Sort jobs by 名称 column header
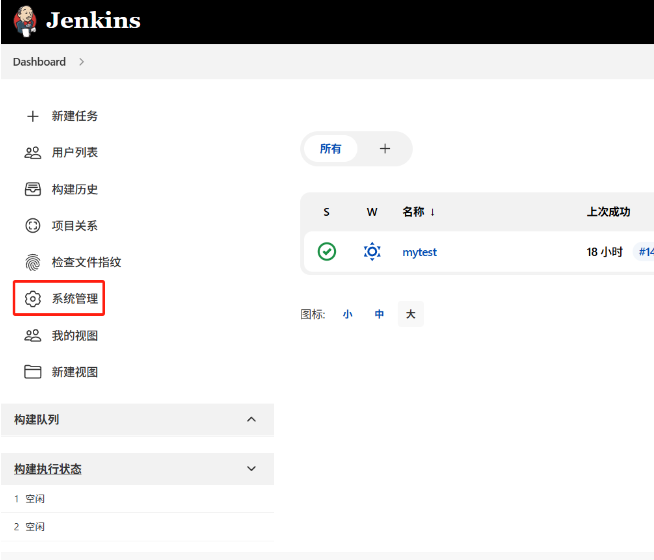 tap(419, 212)
